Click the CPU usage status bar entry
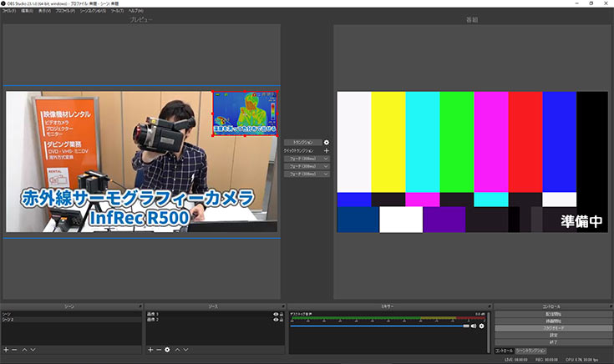614x364 pixels. coord(581,360)
